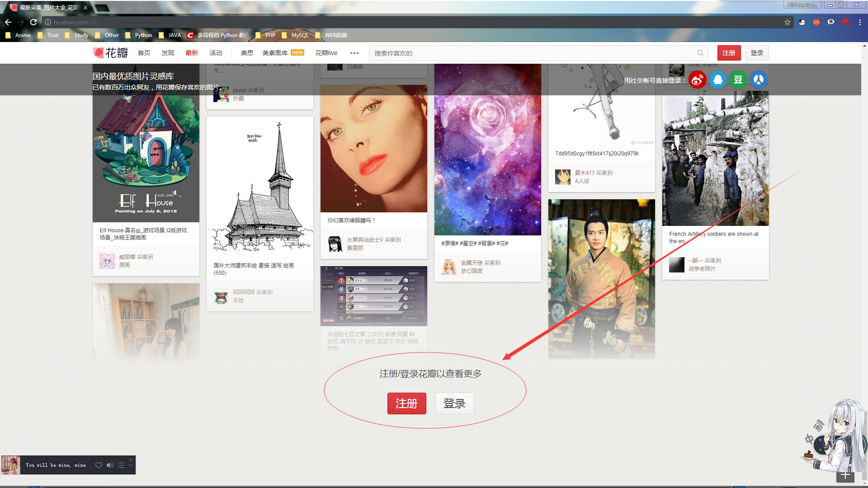Log in with the Weibo social icon
Viewport: 868px width, 488px height.
[697, 80]
